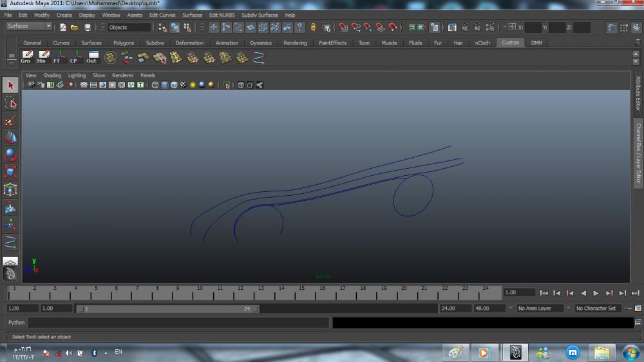The image size is (644, 362).
Task: Toggle the auto keyframe button
Action: pos(628,309)
